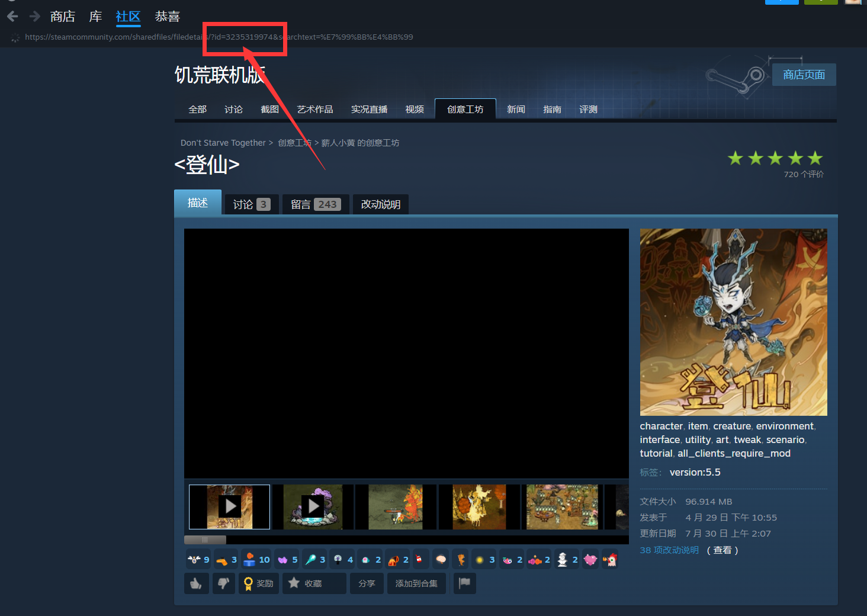Give an award with 奖励 button
Image resolution: width=867 pixels, height=616 pixels.
pos(259,583)
